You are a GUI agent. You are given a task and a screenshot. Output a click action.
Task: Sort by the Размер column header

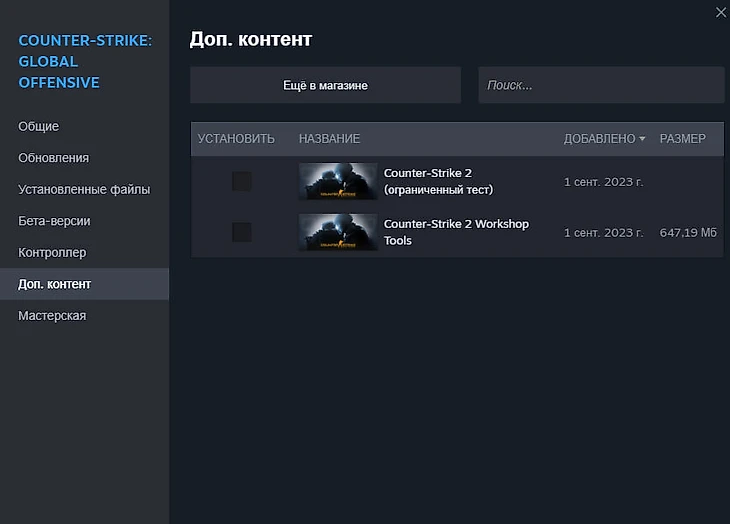682,139
